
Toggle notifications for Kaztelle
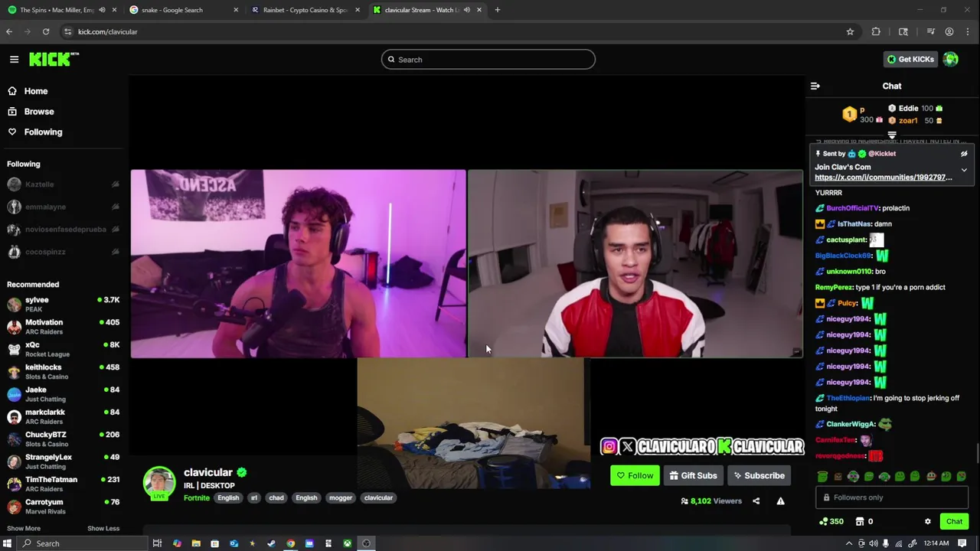click(115, 184)
